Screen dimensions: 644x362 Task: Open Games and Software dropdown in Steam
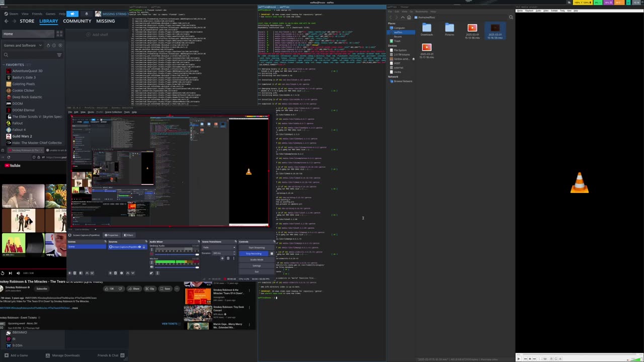(24, 45)
